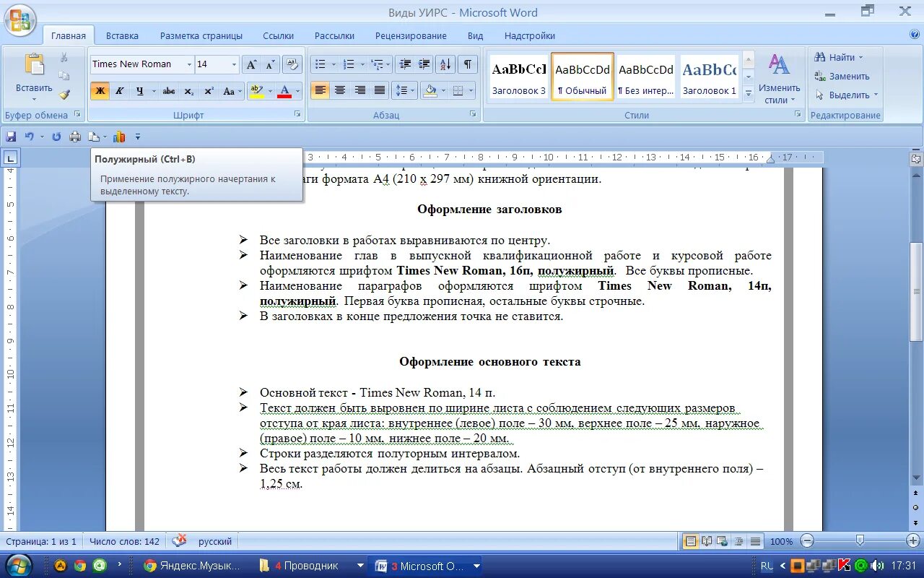Click the chart icon in the quick access toolbar
This screenshot has height=578, width=924.
coord(119,137)
